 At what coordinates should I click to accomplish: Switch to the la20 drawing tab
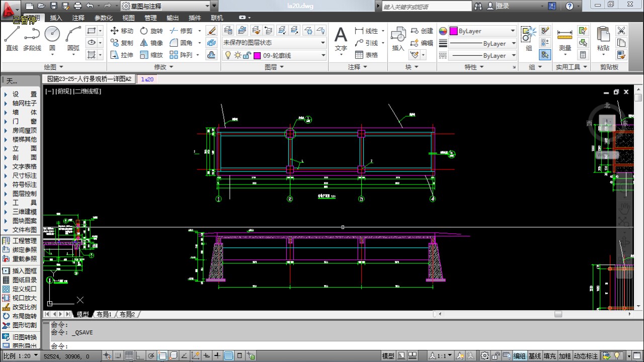point(147,79)
